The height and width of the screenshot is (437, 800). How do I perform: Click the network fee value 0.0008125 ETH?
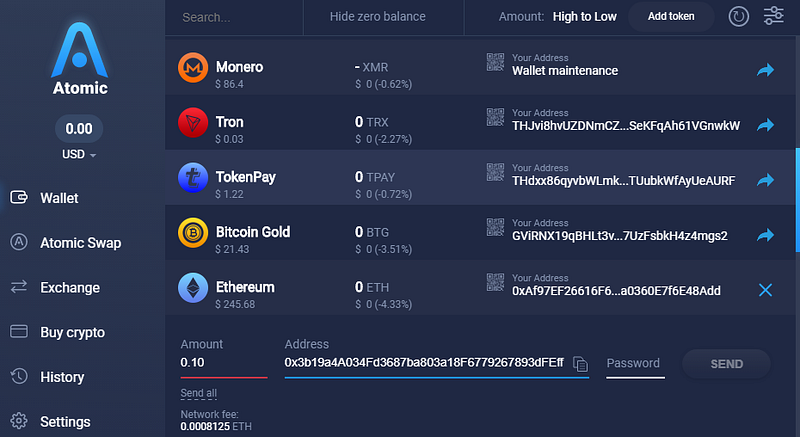point(216,426)
